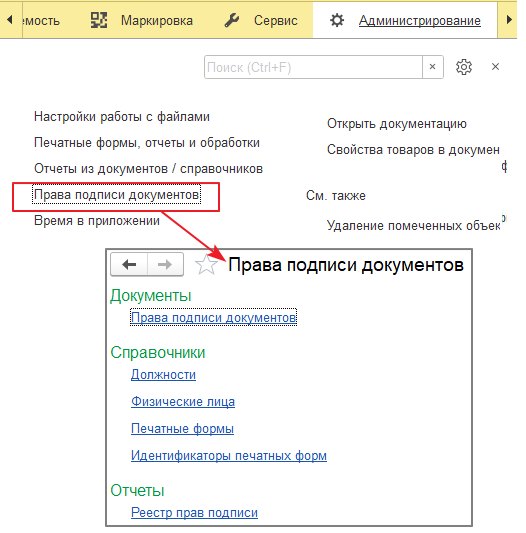Image resolution: width=526 pixels, height=533 pixels.
Task: Click the Администрирование gear icon
Action: click(x=337, y=20)
